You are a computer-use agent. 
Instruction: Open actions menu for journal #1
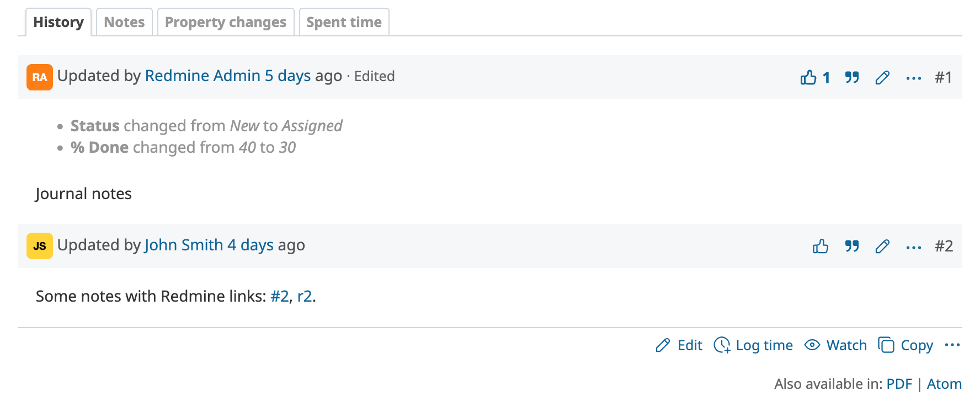click(x=913, y=78)
